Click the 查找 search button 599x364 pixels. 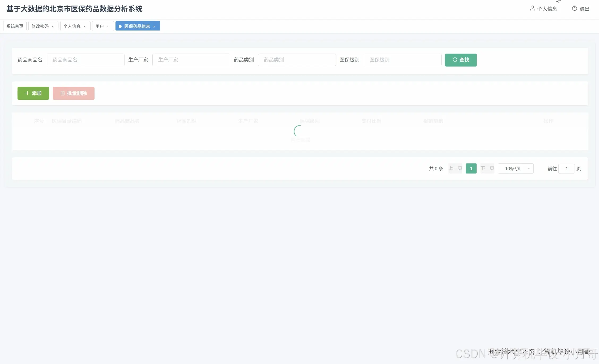click(x=461, y=60)
